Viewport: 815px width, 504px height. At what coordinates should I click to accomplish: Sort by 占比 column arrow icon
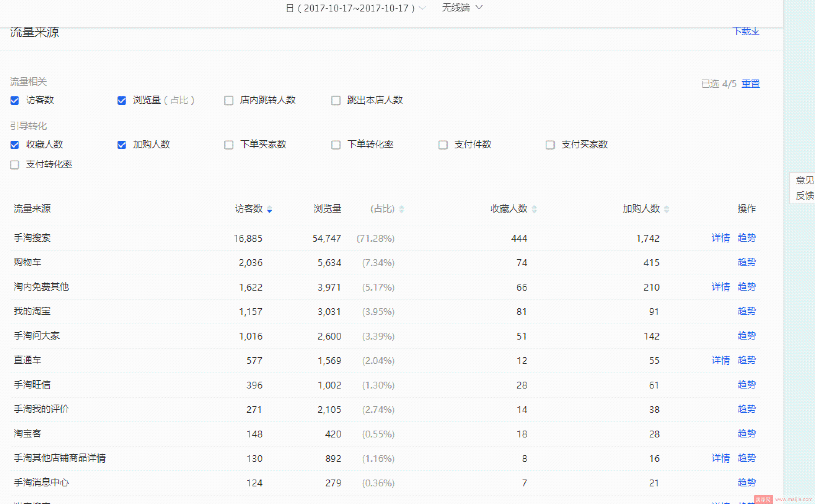click(x=402, y=209)
